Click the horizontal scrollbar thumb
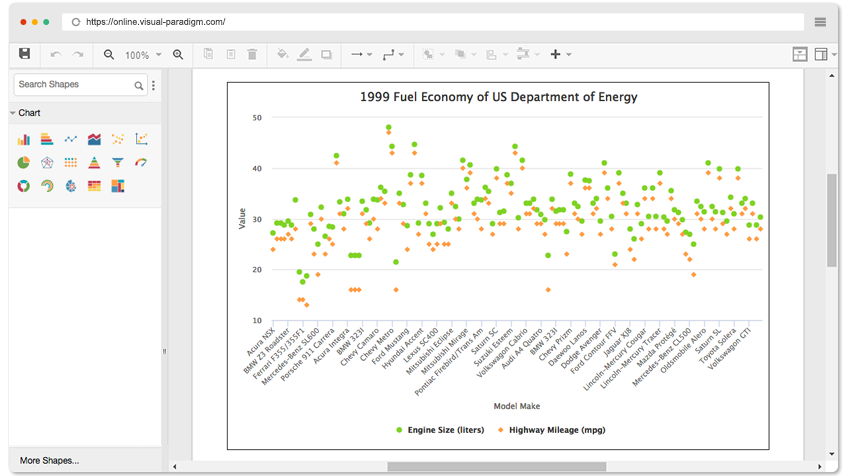Viewport: 848px width, 476px height. tap(496, 466)
